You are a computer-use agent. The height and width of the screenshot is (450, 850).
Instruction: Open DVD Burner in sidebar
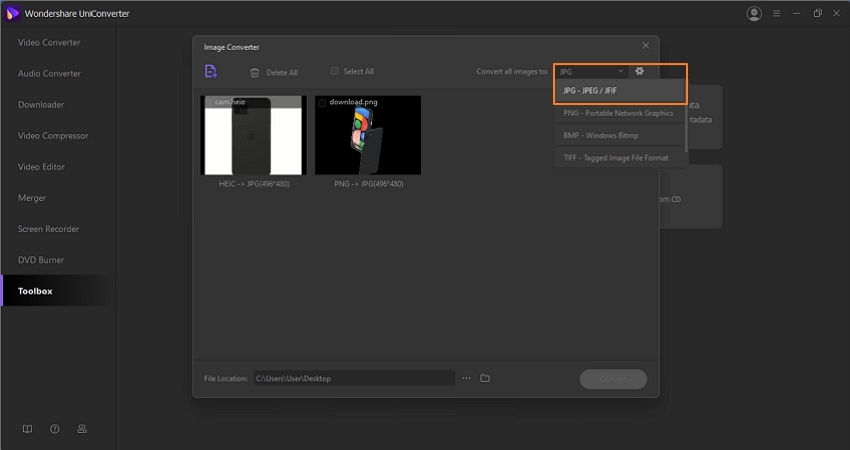click(41, 260)
